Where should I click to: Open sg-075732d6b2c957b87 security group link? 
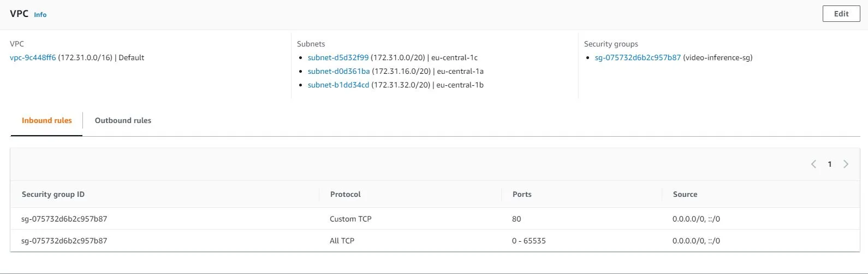click(638, 57)
